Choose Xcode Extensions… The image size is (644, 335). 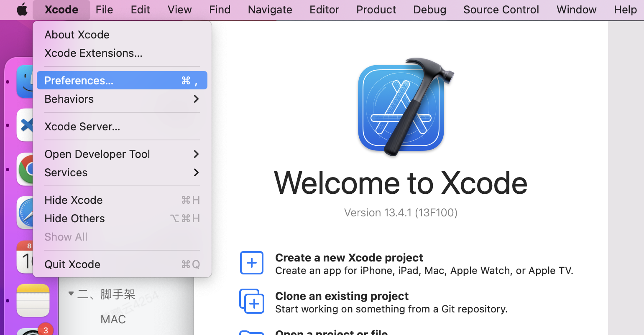[x=122, y=53]
